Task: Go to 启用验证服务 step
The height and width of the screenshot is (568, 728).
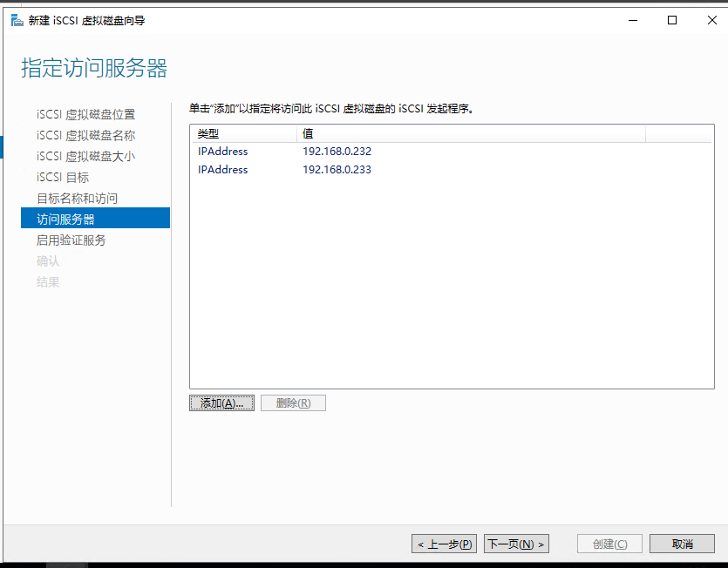Action: click(71, 240)
